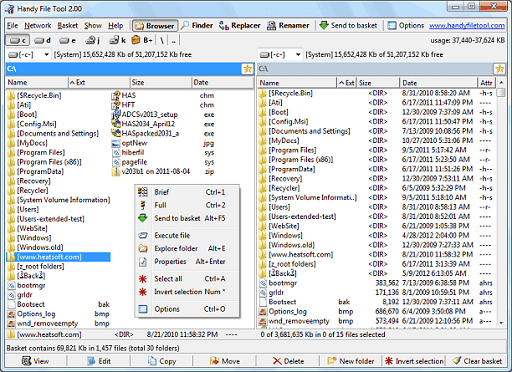Choose Full view in context menu
The image size is (512, 372).
point(187,205)
